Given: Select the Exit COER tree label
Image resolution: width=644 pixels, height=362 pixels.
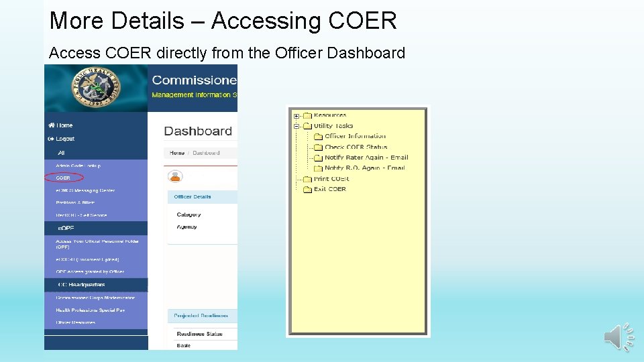Looking at the screenshot, I should [330, 189].
